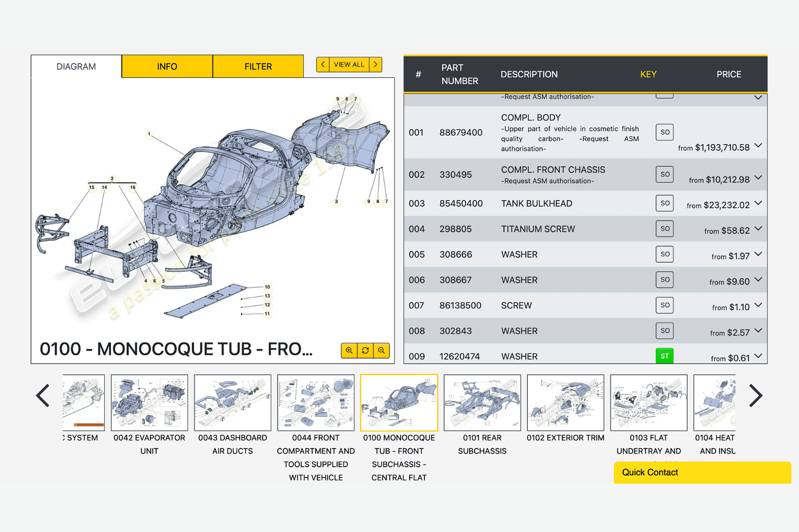Open the FILTER tab

[x=258, y=66]
